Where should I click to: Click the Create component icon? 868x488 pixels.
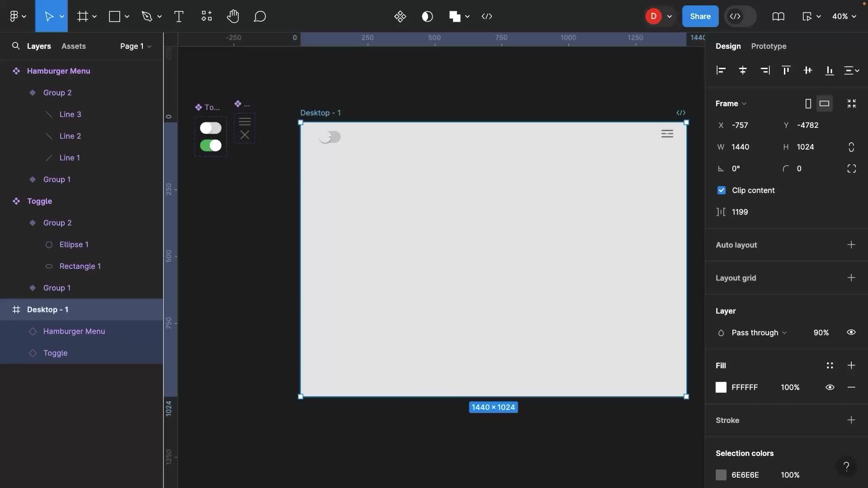400,16
